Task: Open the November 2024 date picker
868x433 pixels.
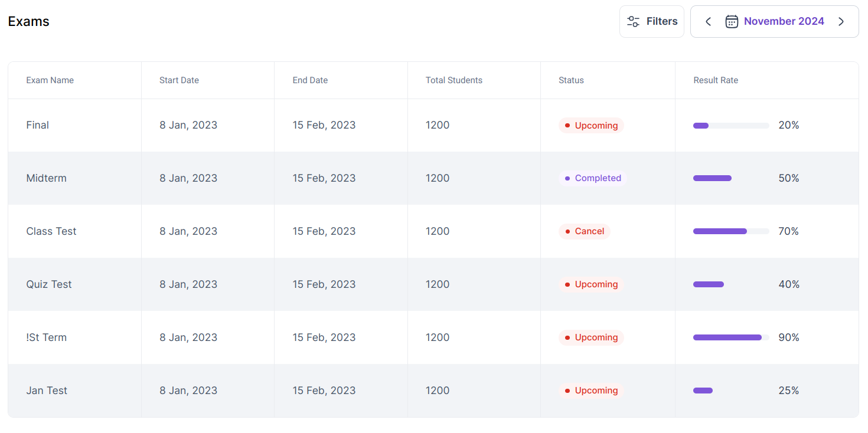Action: (784, 22)
